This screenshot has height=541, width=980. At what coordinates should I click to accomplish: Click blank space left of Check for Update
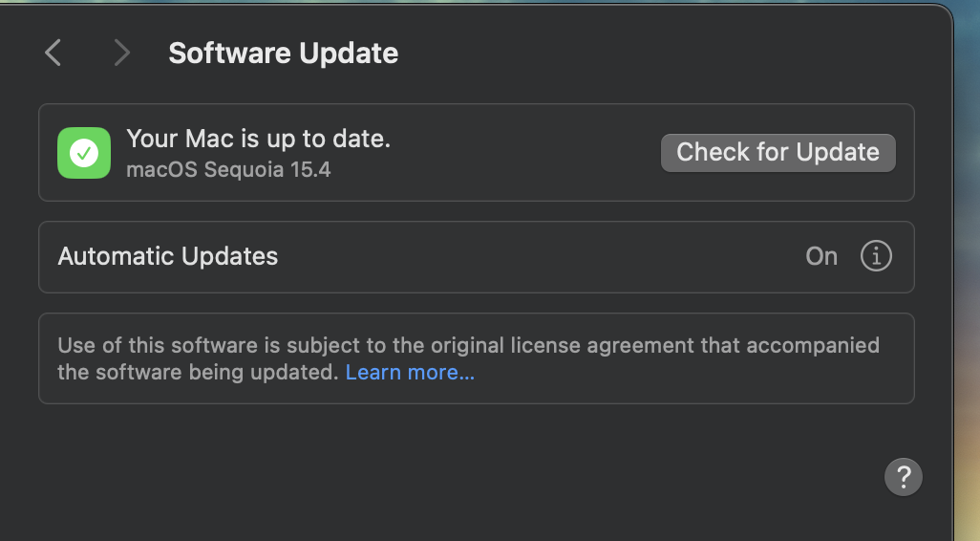(525, 153)
